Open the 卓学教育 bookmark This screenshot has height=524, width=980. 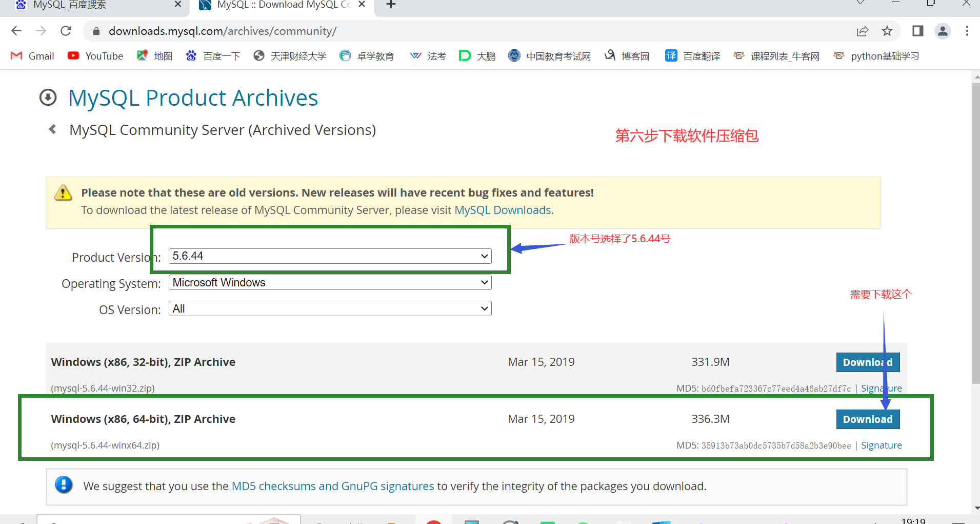coord(367,56)
